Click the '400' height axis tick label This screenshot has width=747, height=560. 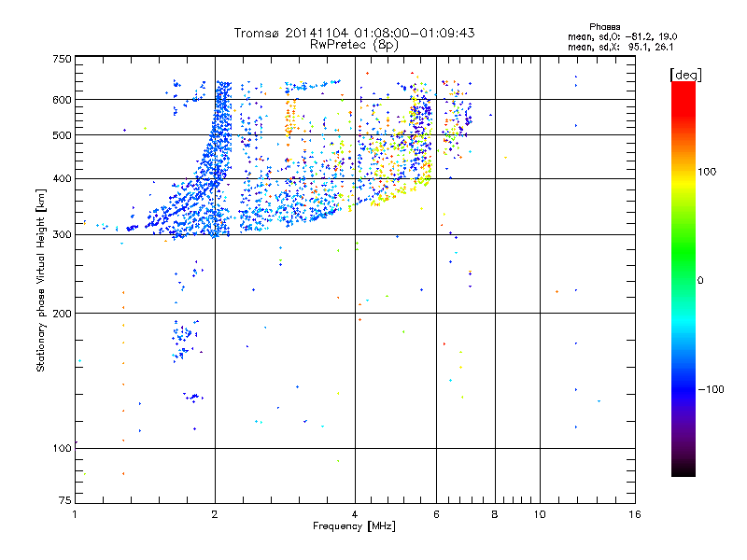pyautogui.click(x=62, y=178)
